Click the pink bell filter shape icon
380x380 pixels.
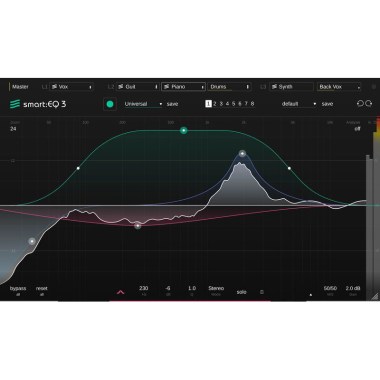tap(121, 292)
